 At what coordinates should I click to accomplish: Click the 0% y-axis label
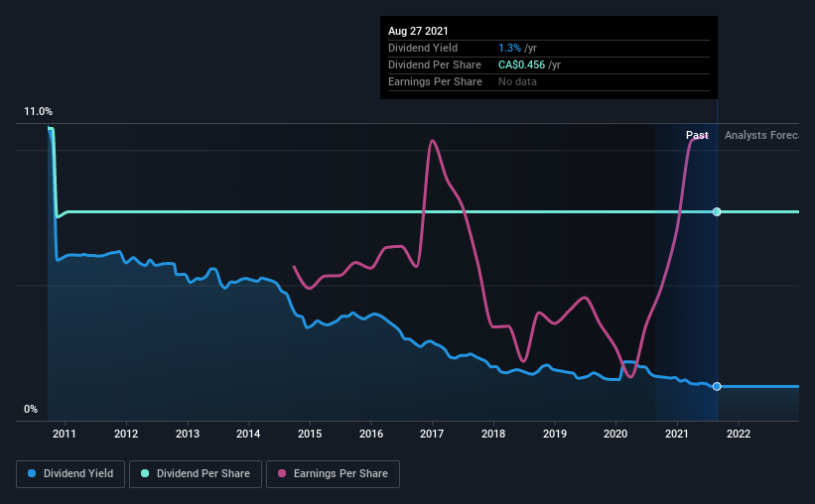tap(31, 410)
